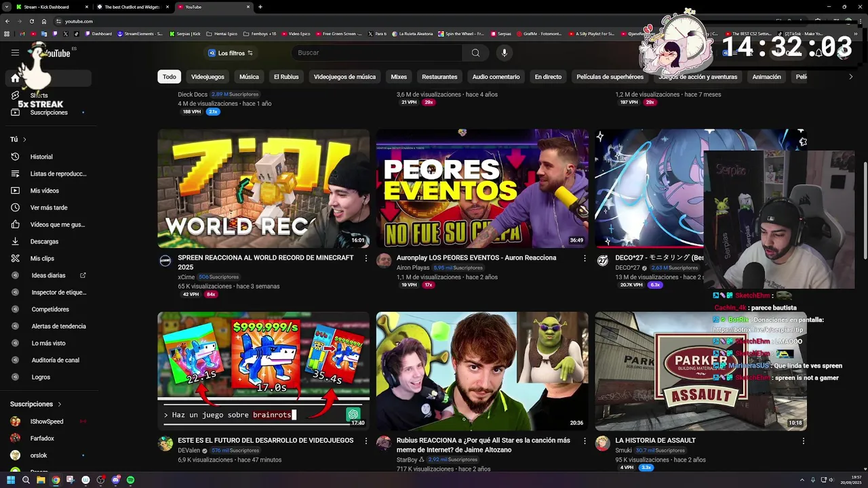868x488 pixels.
Task: Select Audio comentario chip
Action: tap(496, 77)
